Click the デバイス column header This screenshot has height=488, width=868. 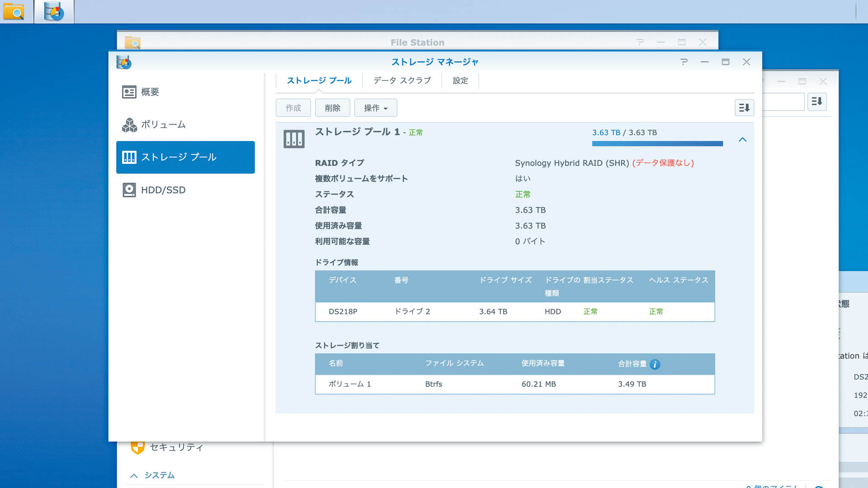342,280
